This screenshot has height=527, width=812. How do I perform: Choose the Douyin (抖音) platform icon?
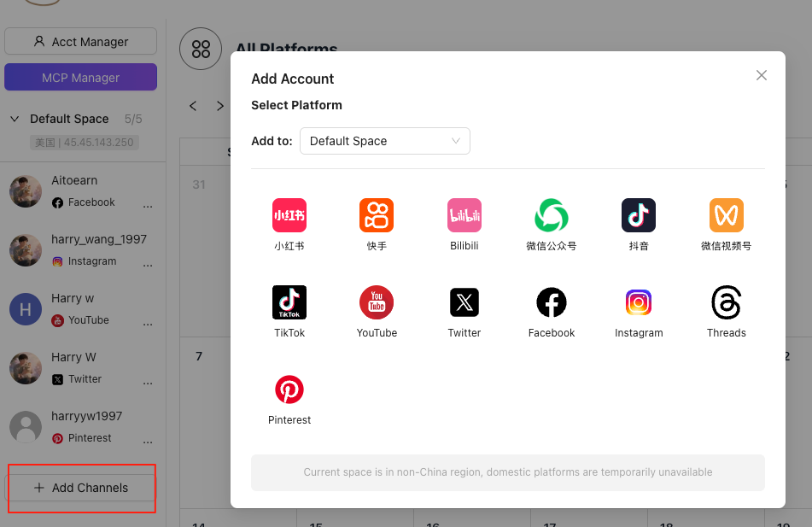(x=639, y=215)
